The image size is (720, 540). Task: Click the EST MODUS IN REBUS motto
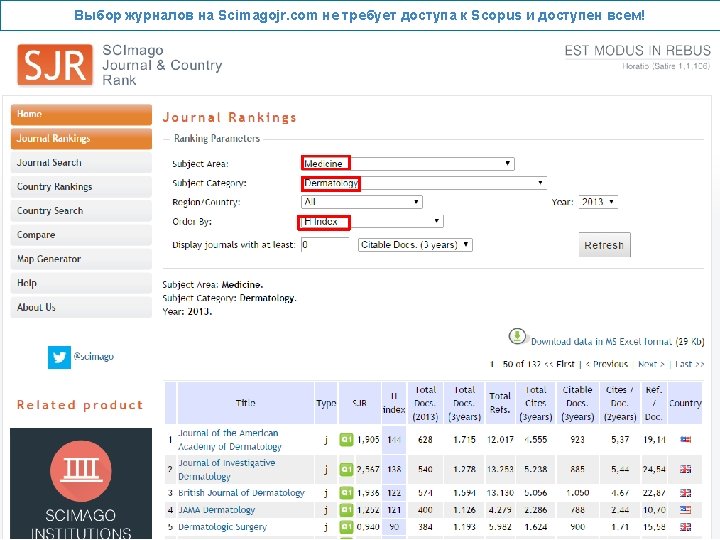click(637, 51)
